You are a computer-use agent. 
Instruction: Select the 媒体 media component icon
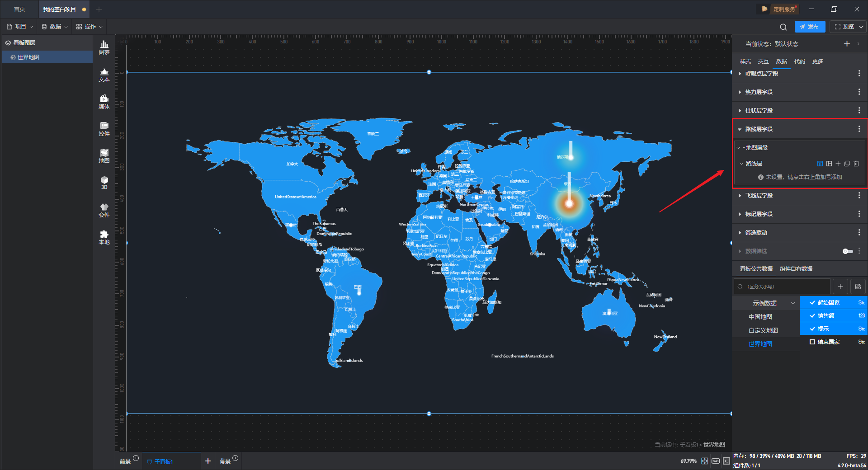[104, 102]
